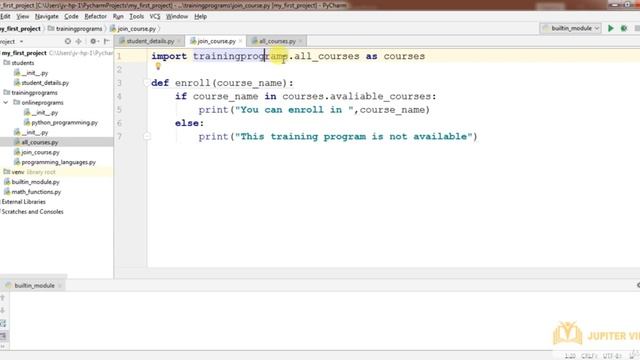Click the collapse all icon in Project panel
Image resolution: width=640 pixels, height=360 pixels.
(79, 41)
